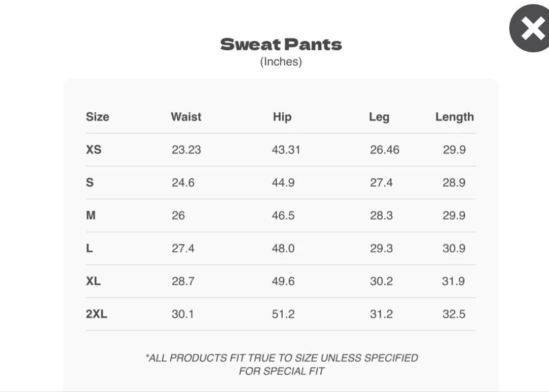Click the Hip column header
This screenshot has width=549, height=392.
coord(282,117)
